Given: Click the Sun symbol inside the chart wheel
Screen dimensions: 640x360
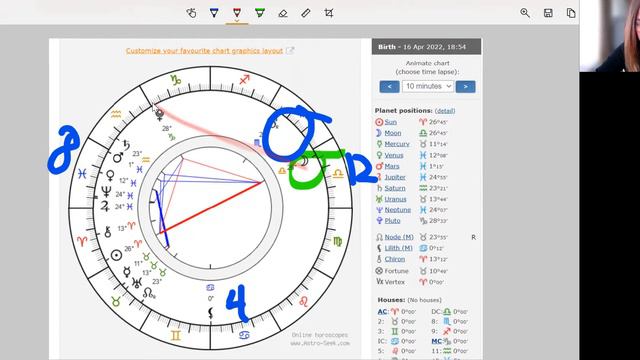Looking at the screenshot, I should click(x=116, y=256).
